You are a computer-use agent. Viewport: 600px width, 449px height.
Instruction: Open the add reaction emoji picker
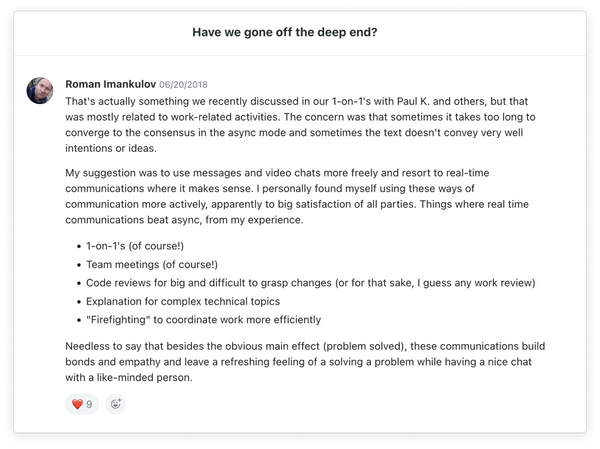pyautogui.click(x=116, y=404)
